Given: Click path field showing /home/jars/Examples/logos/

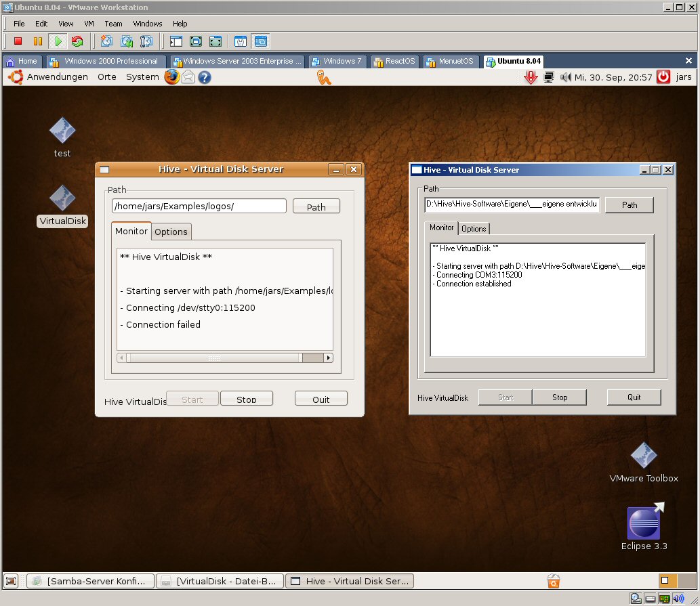Looking at the screenshot, I should tap(199, 206).
